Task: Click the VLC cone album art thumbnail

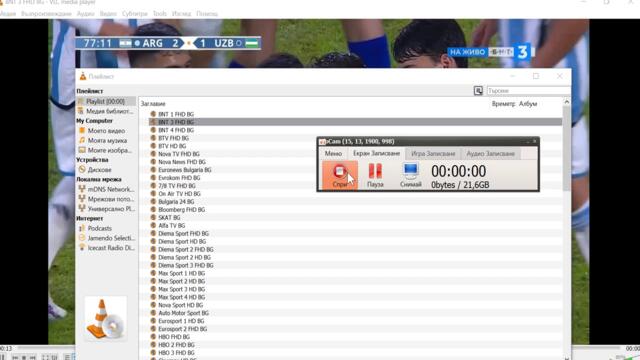Action: (106, 319)
